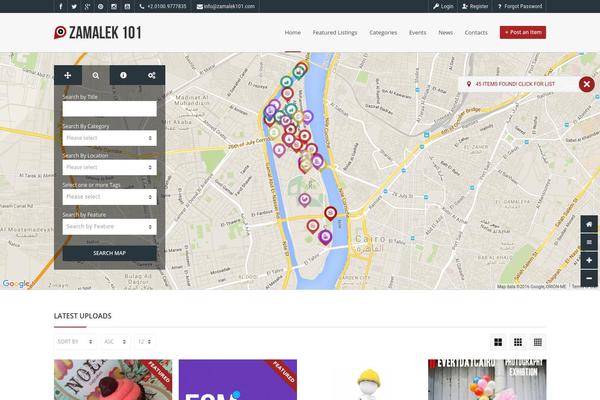The height and width of the screenshot is (400, 600).
Task: Click the SEARCH MAP button
Action: pos(109,253)
